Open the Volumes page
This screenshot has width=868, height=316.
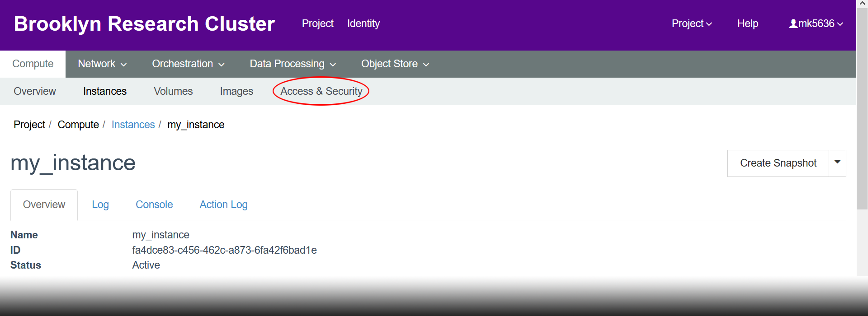click(x=173, y=91)
